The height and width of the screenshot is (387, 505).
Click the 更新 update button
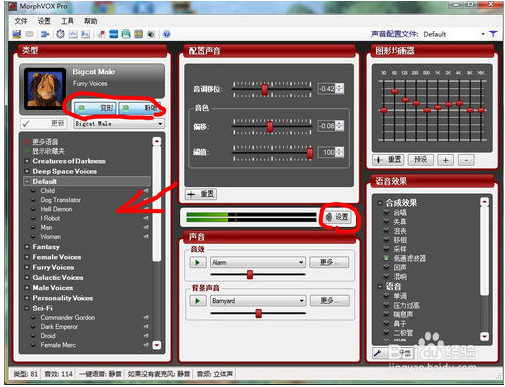pyautogui.click(x=43, y=124)
